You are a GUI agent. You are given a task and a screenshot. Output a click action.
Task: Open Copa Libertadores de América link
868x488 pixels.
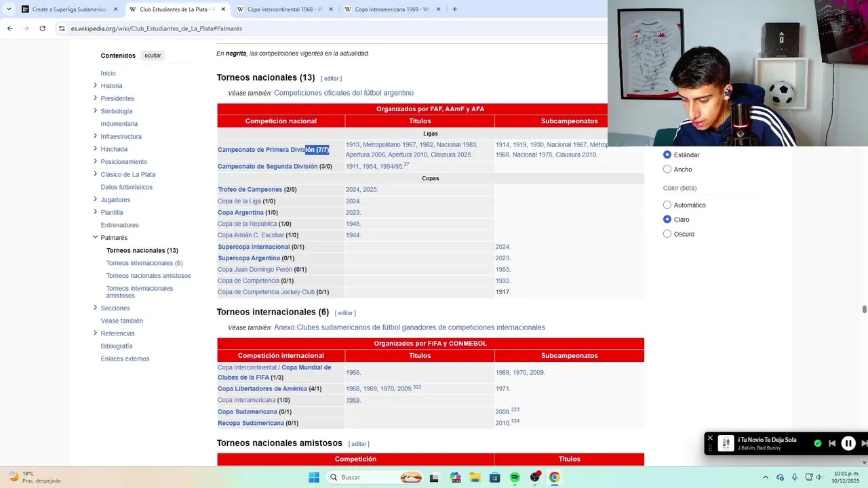pos(262,389)
